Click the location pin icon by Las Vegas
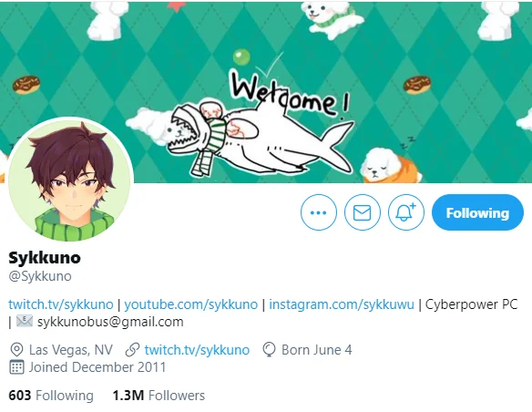Screen dimensions: 532x412 [x=16, y=350]
